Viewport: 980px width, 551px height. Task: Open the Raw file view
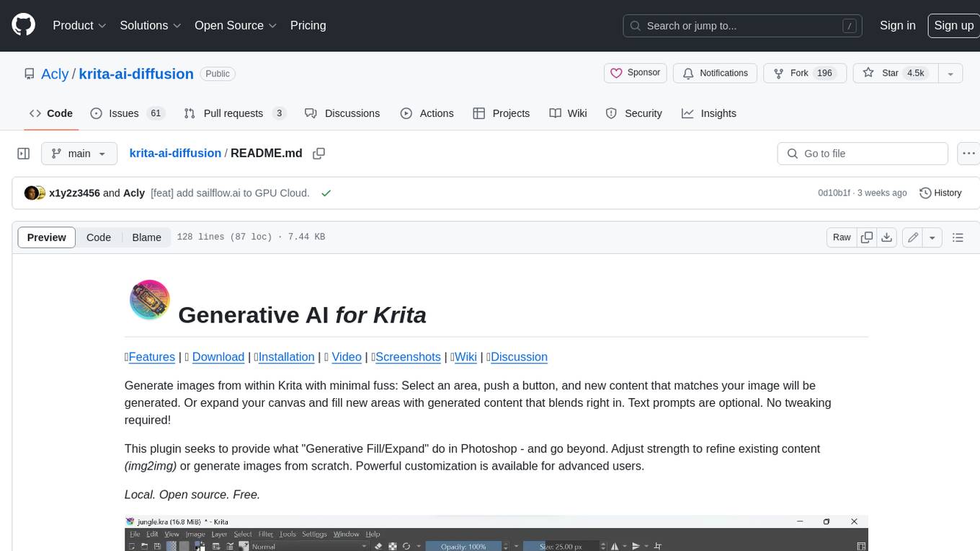point(842,237)
